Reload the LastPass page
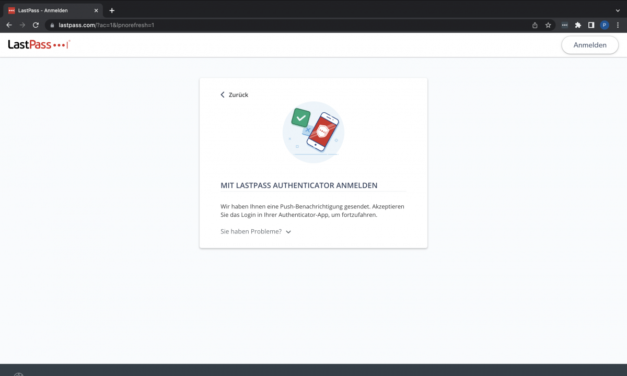Image resolution: width=627 pixels, height=376 pixels. point(36,25)
